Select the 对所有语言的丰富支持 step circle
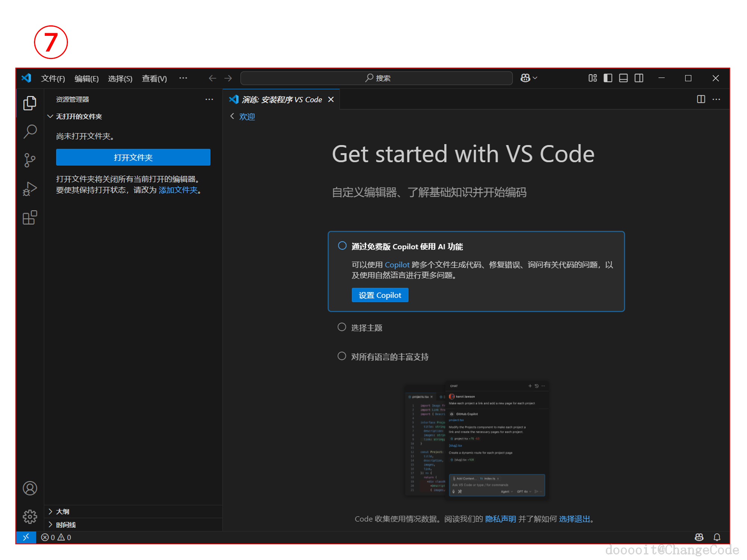747x560 pixels. [x=342, y=356]
